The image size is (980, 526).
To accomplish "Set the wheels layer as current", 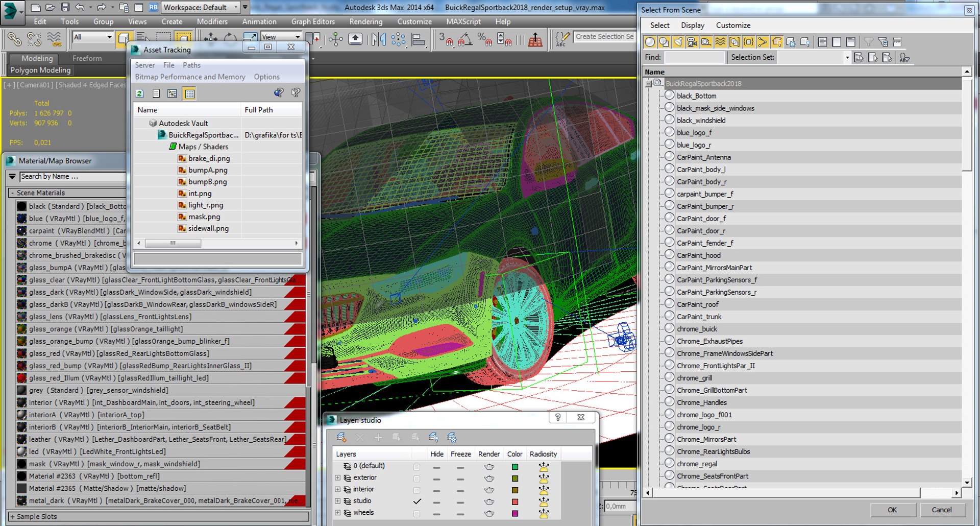I will (417, 513).
